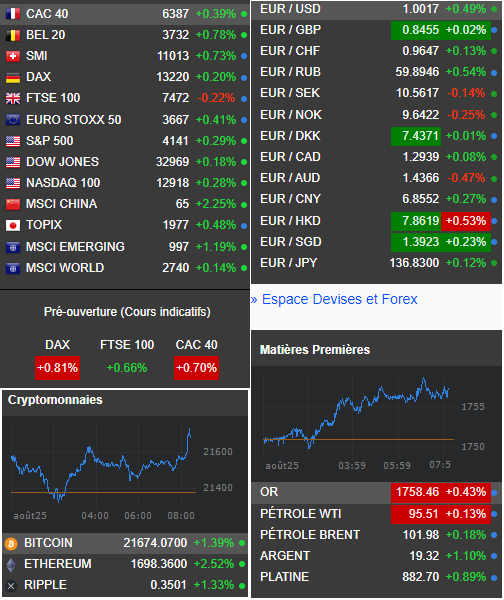The image size is (504, 600).
Task: Select the ARGENT commodity row
Action: click(x=376, y=556)
